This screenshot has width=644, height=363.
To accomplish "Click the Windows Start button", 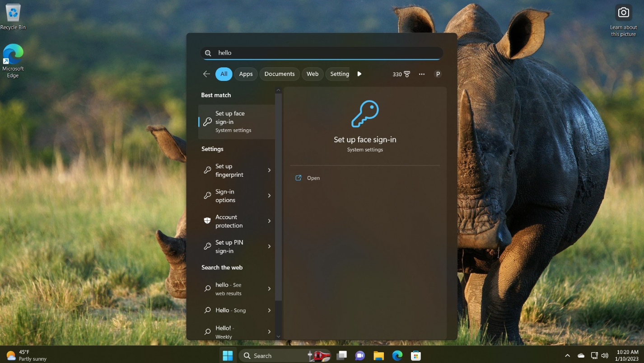I will pos(228,356).
